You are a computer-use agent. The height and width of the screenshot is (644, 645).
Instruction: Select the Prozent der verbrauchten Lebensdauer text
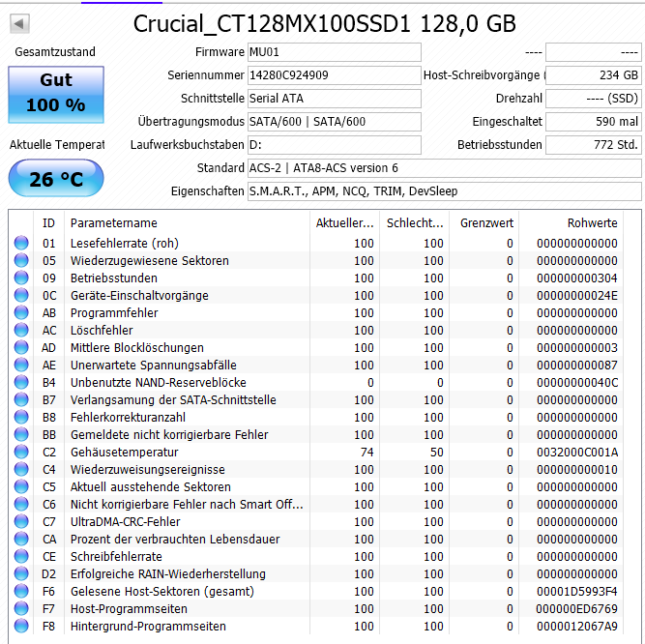click(175, 540)
